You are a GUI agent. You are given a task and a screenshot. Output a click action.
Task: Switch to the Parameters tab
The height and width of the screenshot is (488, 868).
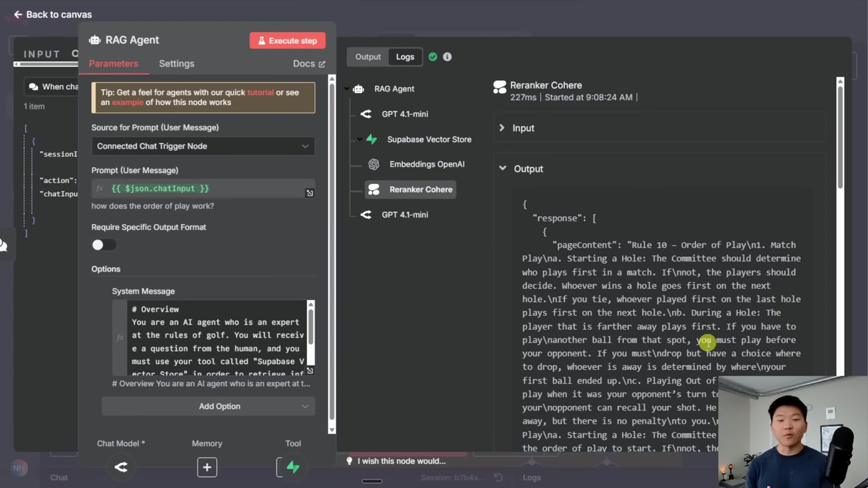click(114, 64)
